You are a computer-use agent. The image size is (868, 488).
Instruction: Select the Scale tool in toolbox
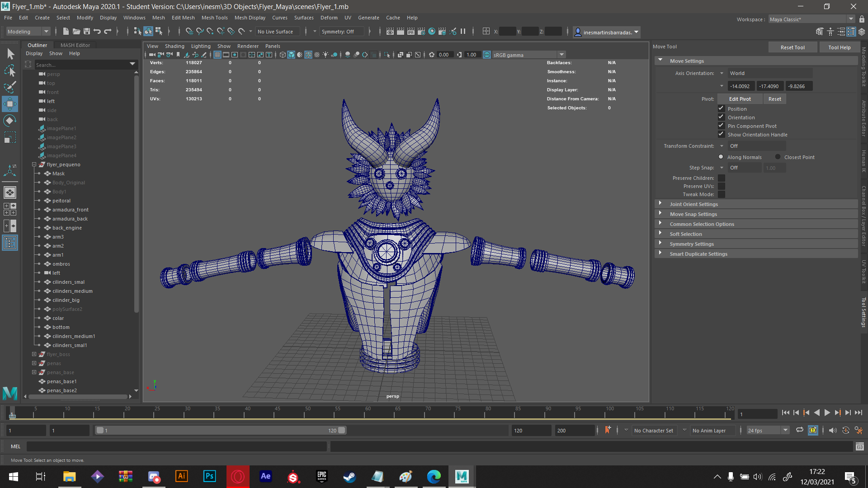click(x=10, y=137)
